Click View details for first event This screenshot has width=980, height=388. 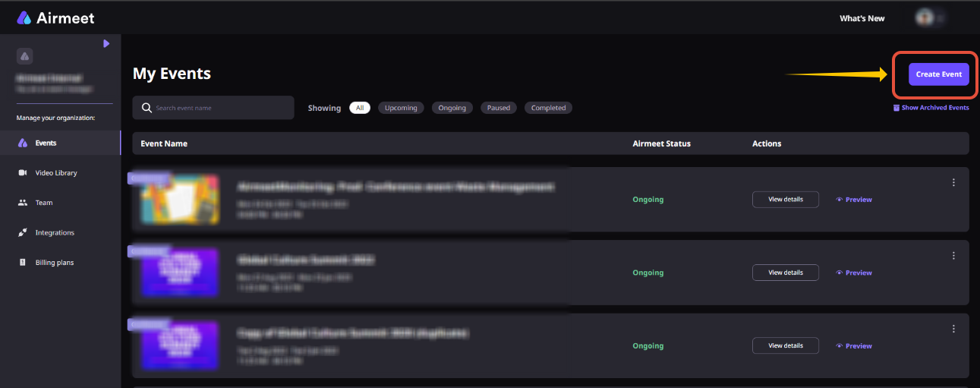click(x=786, y=200)
